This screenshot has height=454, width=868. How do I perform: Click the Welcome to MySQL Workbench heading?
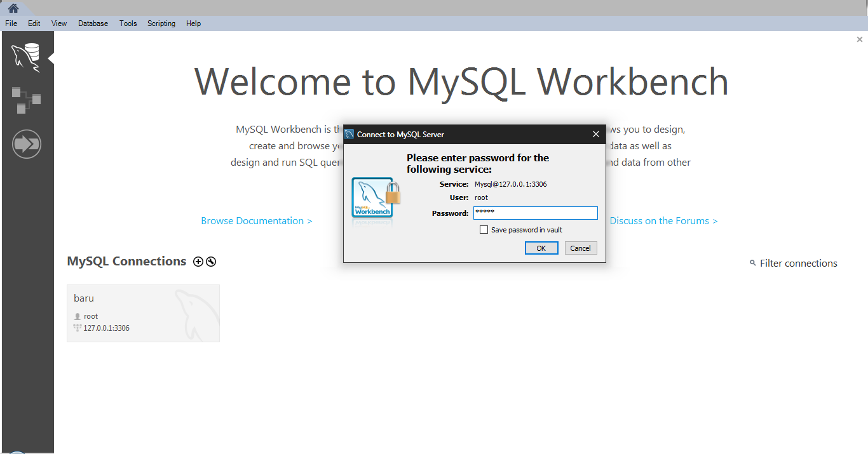[x=461, y=81]
